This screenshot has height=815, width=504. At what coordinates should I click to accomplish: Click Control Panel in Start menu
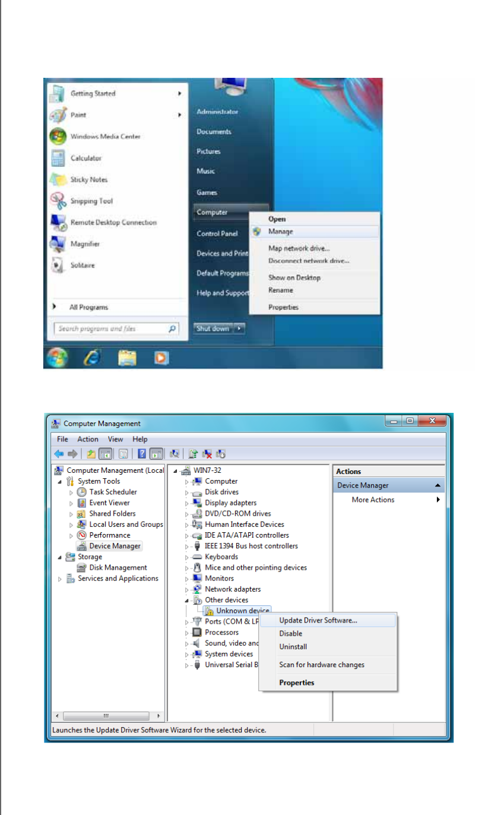pyautogui.click(x=217, y=233)
